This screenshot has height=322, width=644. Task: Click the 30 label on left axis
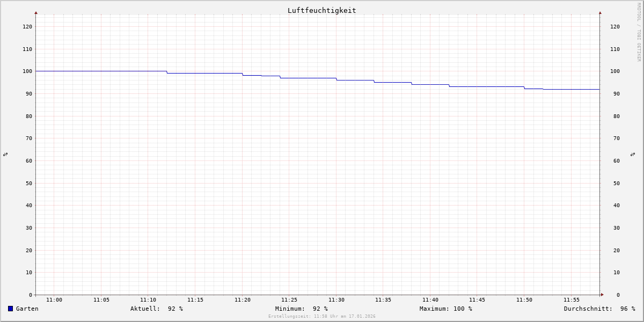point(29,228)
